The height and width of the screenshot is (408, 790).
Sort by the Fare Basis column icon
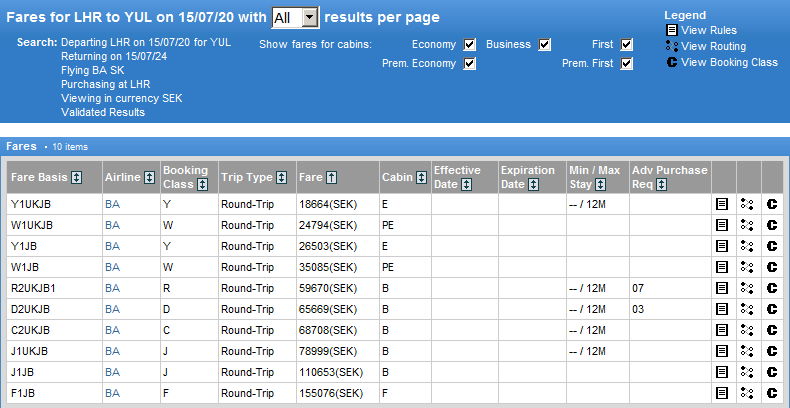coord(92,178)
